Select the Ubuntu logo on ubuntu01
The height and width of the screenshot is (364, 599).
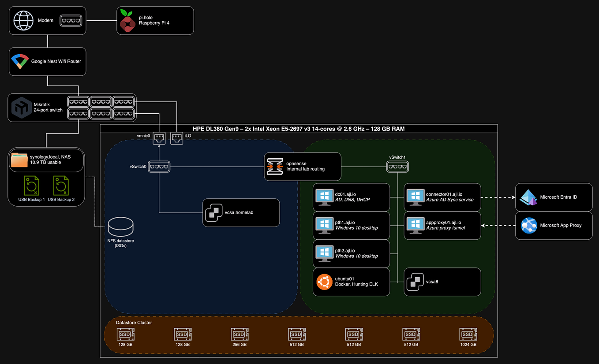coord(324,282)
